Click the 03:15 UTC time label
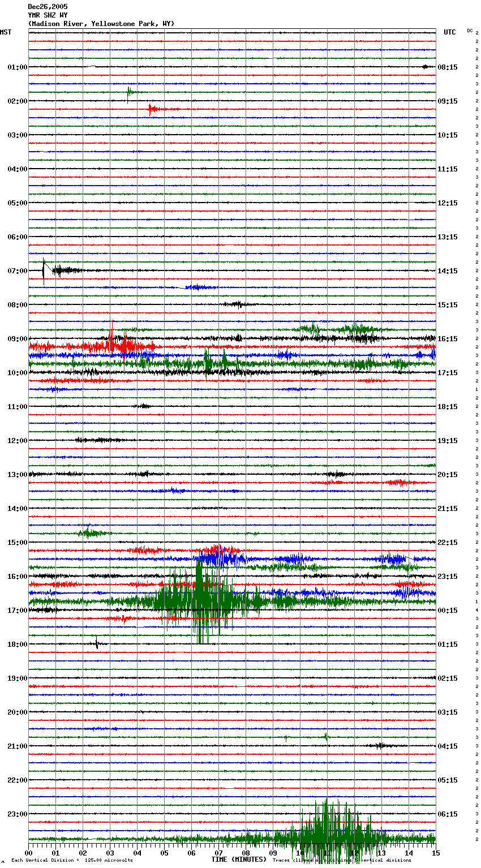This screenshot has width=481, height=868. (448, 712)
